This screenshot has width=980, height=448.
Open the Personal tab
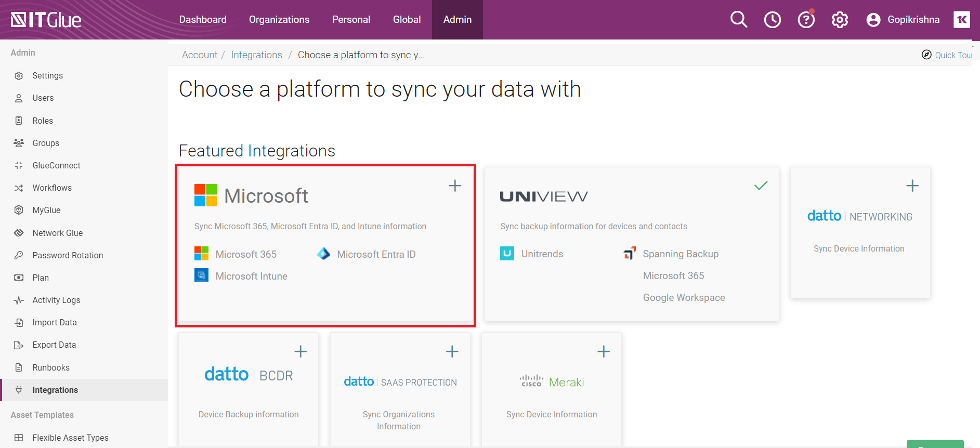(351, 20)
